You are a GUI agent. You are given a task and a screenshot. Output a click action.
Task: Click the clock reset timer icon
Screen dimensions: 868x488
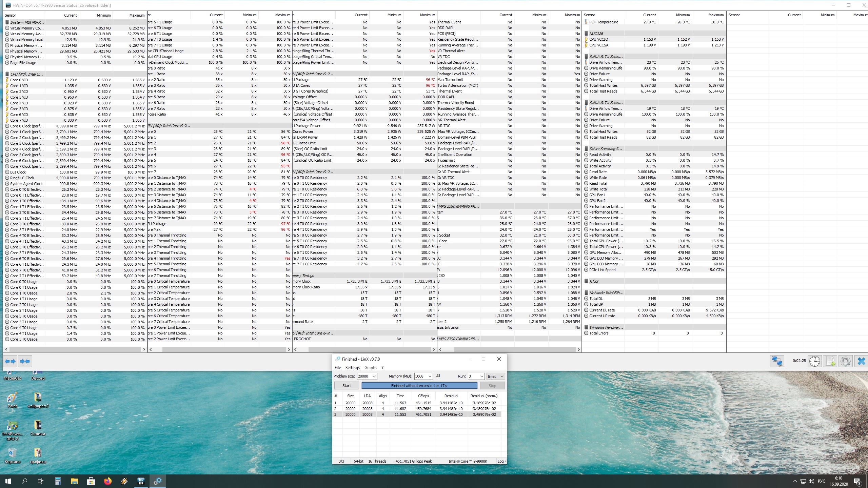[814, 361]
